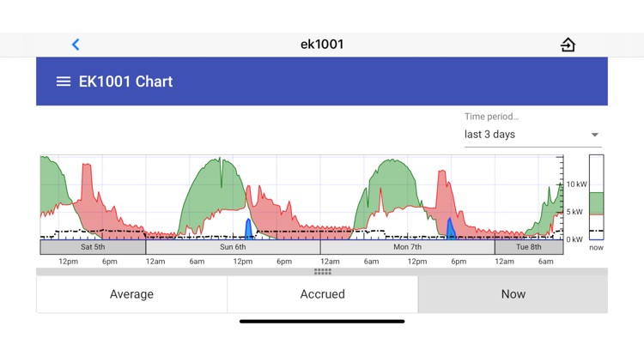Click the Time period... label
644x362 pixels.
[492, 117]
